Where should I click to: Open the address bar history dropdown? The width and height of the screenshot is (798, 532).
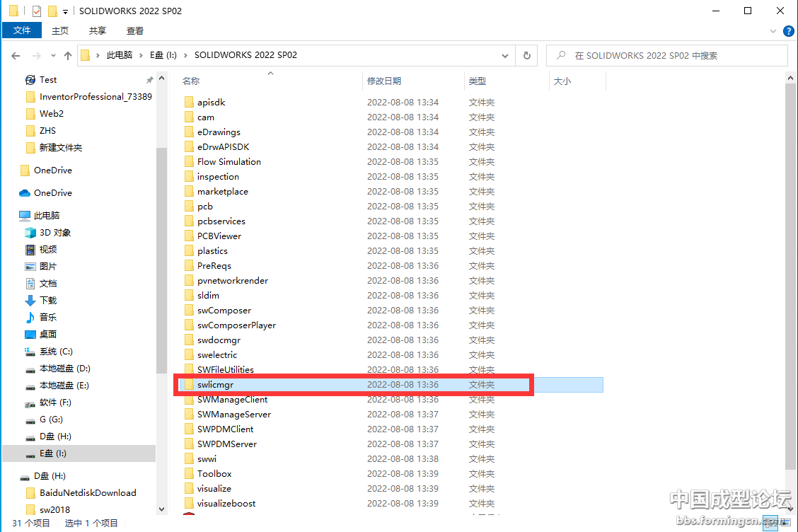[x=504, y=55]
